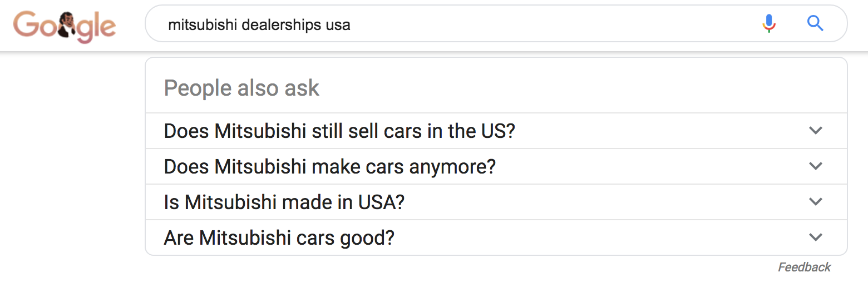Image resolution: width=868 pixels, height=297 pixels.
Task: Click the "Are Mitsubishi cars good?" question text
Action: pyautogui.click(x=279, y=238)
